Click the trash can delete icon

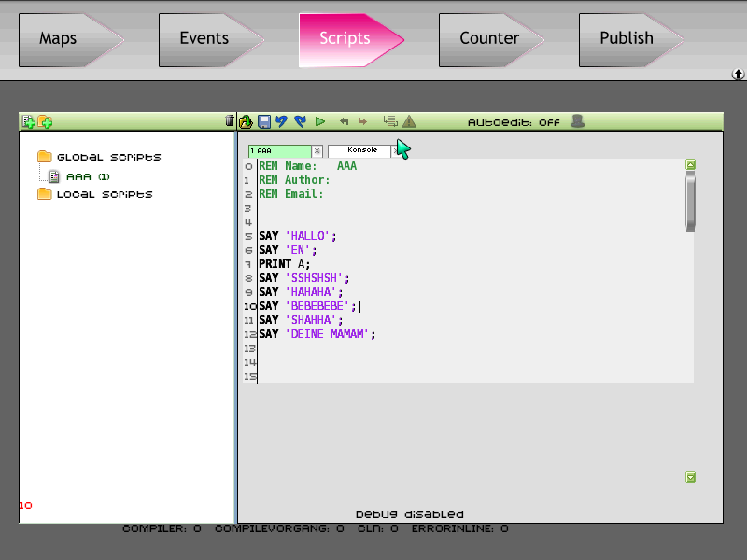230,121
